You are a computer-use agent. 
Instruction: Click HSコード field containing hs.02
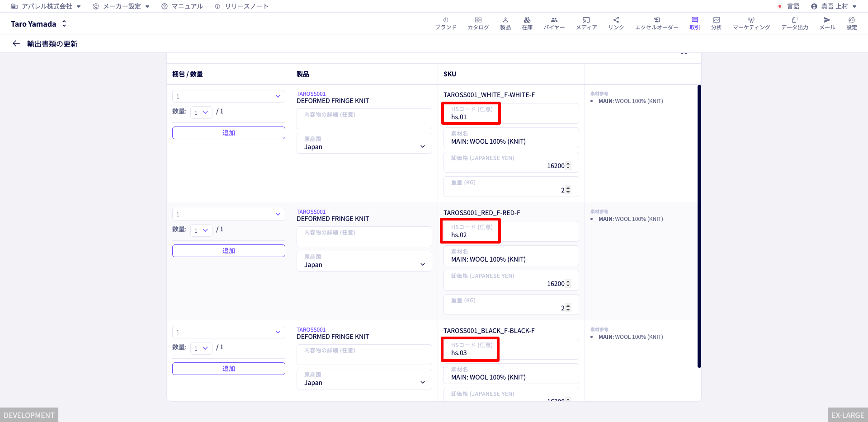(511, 231)
